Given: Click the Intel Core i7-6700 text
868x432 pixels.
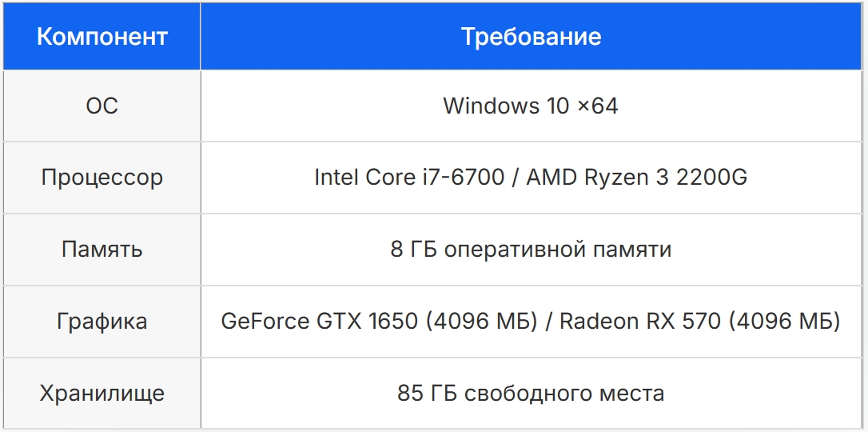Looking at the screenshot, I should tap(409, 178).
